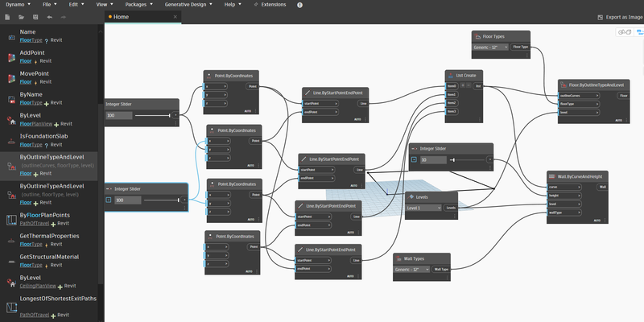Click value field 100 in selected Integer Slider
644x322 pixels.
click(128, 200)
